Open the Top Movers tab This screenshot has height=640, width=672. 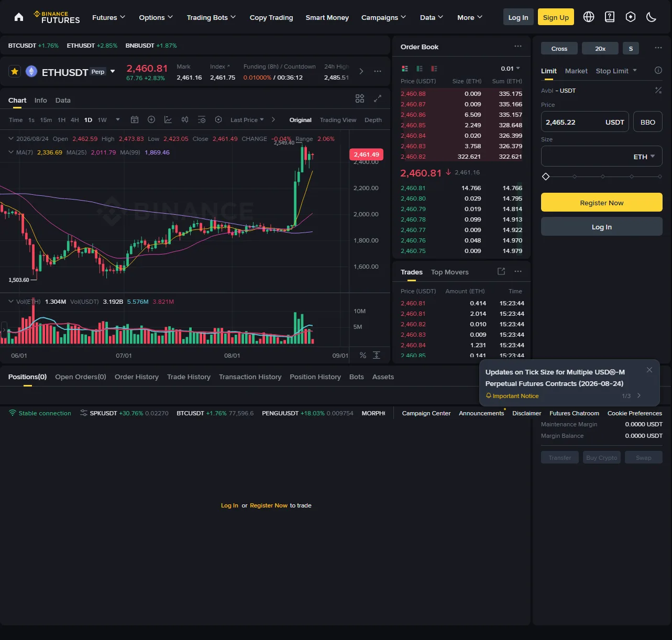point(450,272)
